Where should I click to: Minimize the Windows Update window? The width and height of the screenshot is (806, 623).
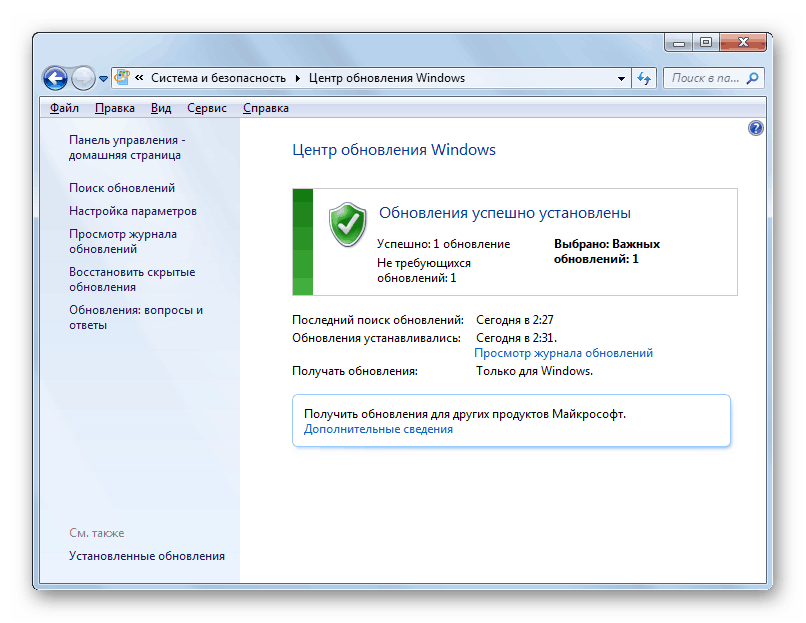(x=679, y=42)
